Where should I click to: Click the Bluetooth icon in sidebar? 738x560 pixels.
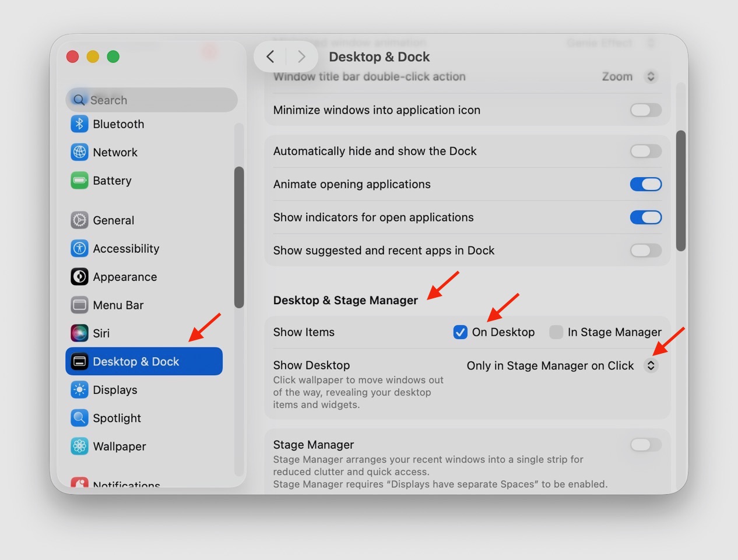coord(79,124)
